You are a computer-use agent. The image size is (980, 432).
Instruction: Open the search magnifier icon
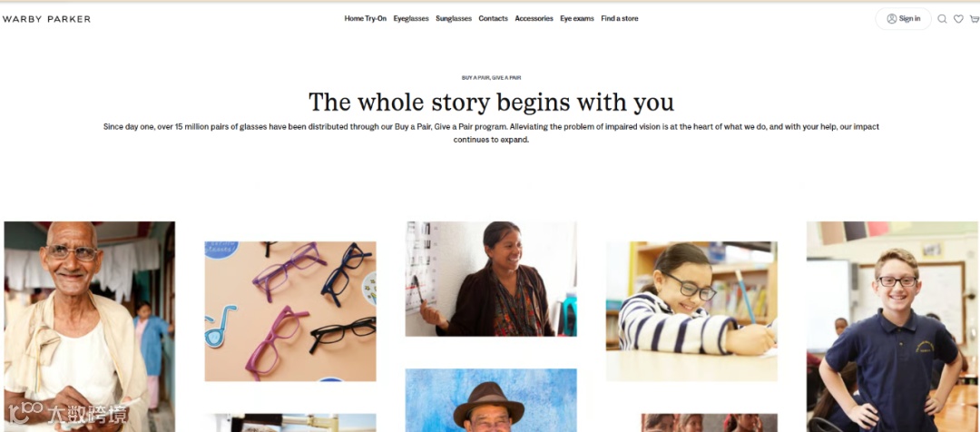click(942, 19)
